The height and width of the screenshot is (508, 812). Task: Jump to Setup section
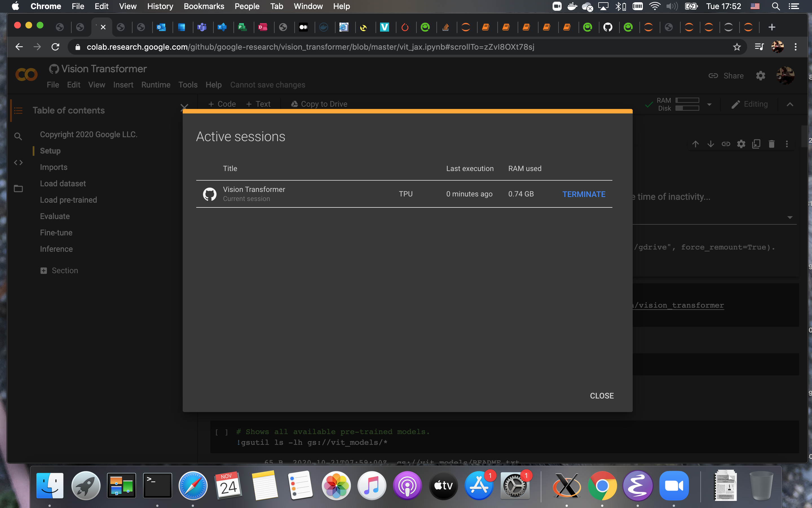point(50,151)
